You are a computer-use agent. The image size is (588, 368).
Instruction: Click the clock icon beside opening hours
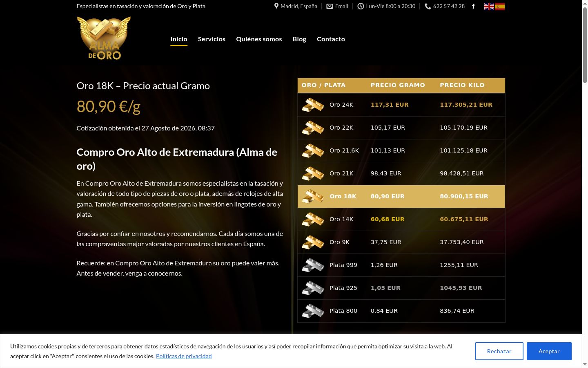361,6
